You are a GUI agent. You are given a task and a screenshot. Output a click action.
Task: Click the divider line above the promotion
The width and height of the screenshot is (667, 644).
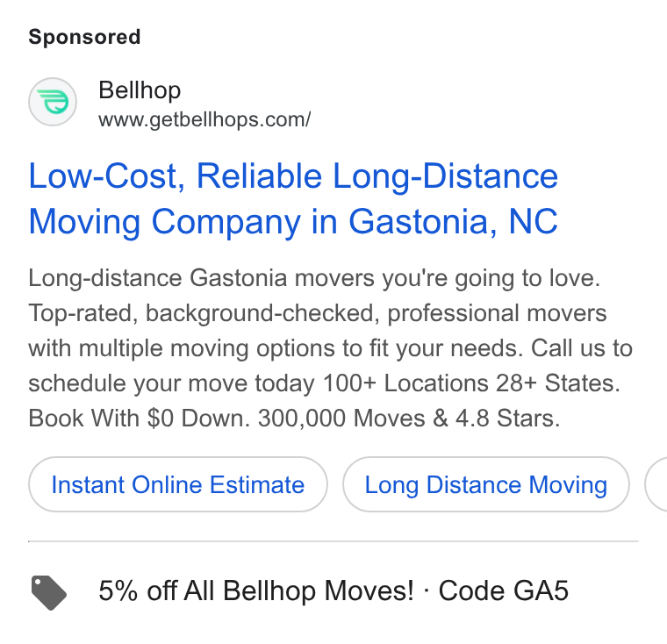click(333, 541)
